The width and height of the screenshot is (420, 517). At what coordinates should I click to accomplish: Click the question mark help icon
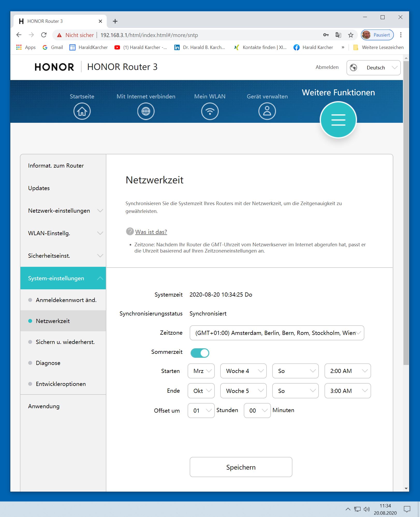[x=130, y=231]
